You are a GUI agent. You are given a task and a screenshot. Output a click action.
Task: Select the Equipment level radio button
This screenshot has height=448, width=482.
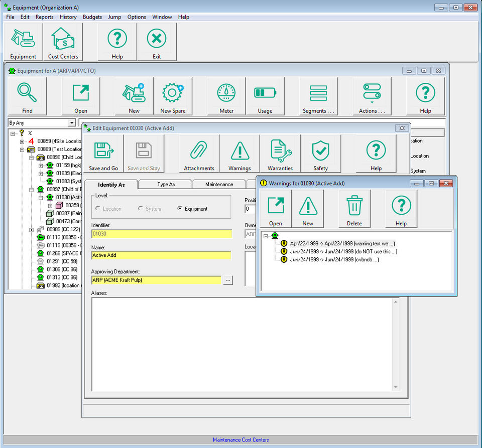180,209
